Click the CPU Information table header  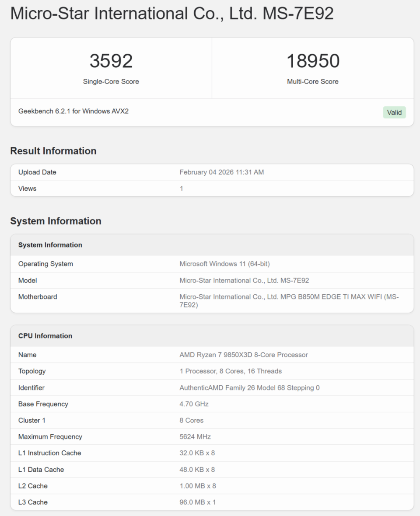tap(45, 336)
